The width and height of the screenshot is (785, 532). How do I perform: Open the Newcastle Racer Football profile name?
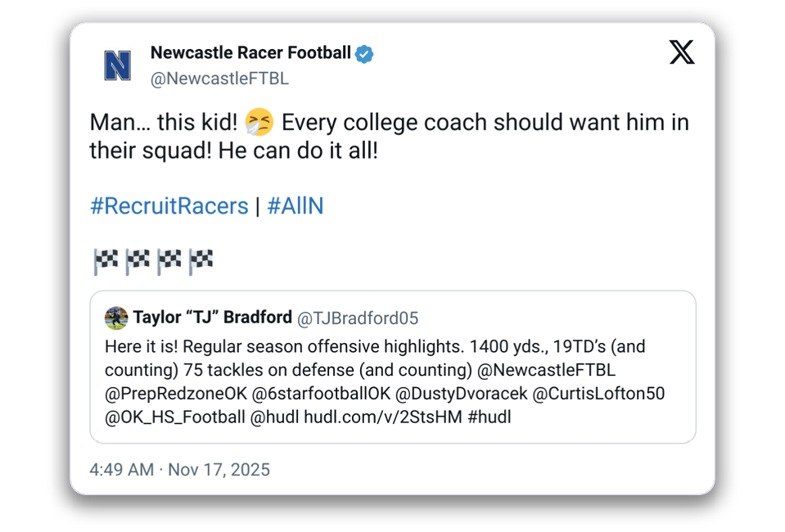[x=250, y=53]
